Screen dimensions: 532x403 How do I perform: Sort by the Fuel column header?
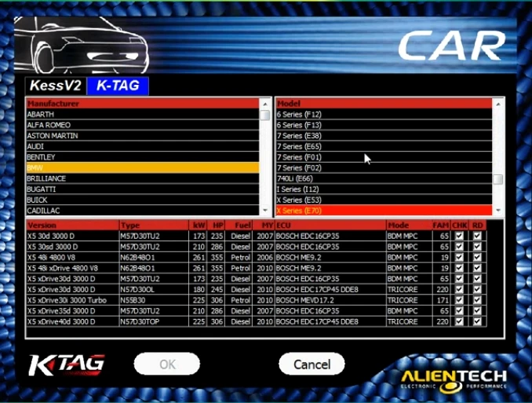coord(238,225)
